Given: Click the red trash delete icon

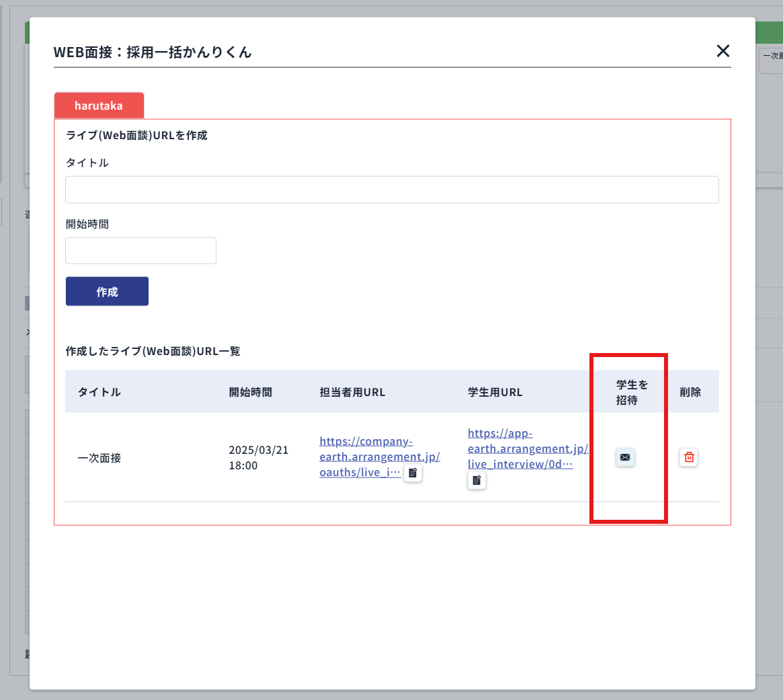Looking at the screenshot, I should tap(689, 457).
